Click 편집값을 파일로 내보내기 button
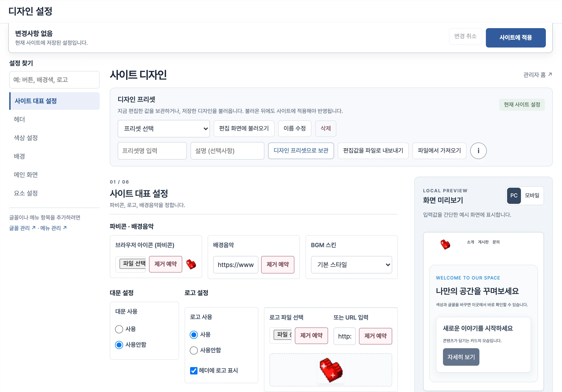The height and width of the screenshot is (392, 562). (373, 151)
